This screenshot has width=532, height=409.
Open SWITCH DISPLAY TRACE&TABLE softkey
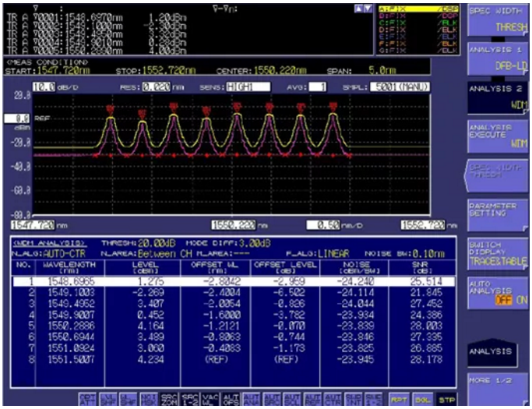coord(498,253)
